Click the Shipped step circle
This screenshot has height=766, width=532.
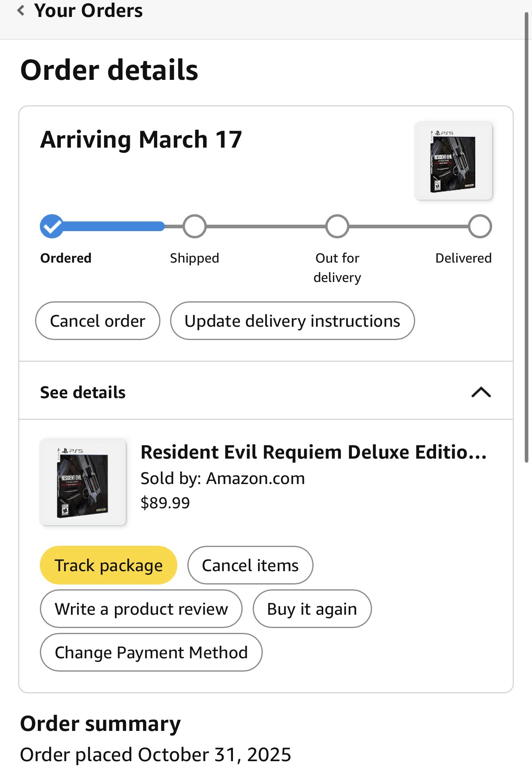194,227
